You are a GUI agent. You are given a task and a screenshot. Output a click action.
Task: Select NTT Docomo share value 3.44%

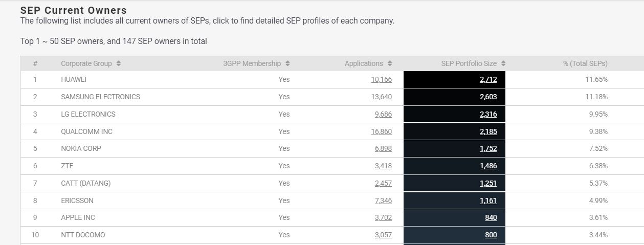coord(598,235)
